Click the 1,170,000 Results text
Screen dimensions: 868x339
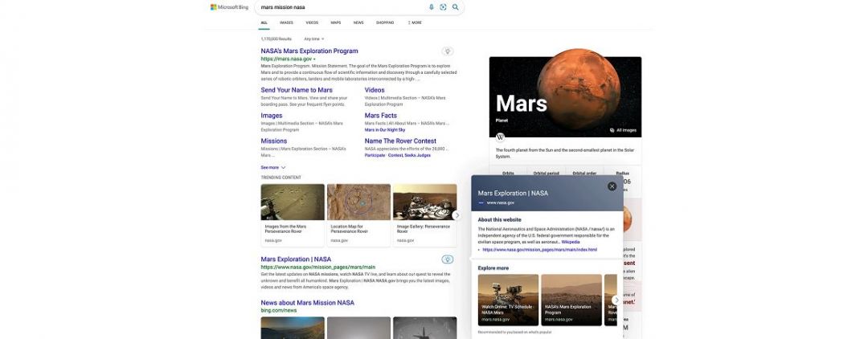pos(276,39)
